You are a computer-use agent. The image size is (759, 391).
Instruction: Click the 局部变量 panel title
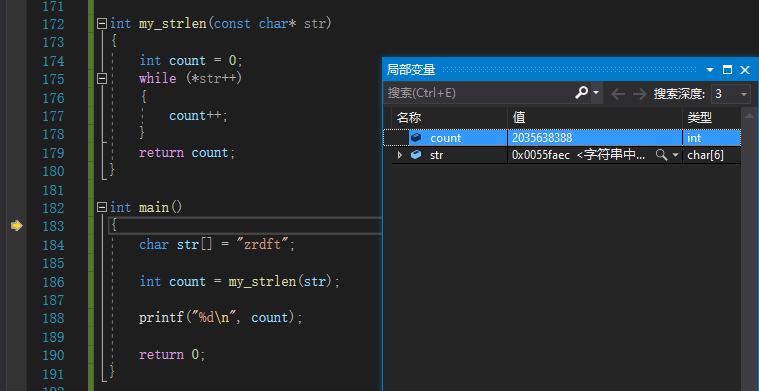coord(411,70)
